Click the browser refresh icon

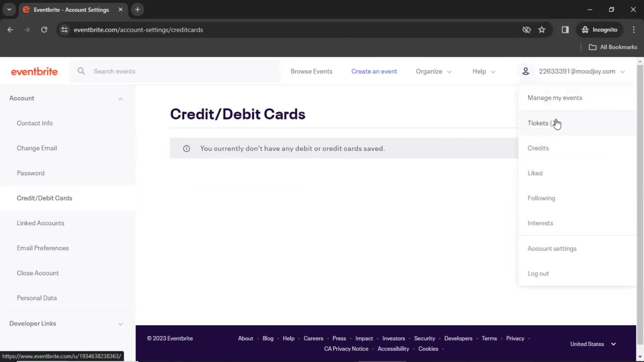click(x=44, y=29)
